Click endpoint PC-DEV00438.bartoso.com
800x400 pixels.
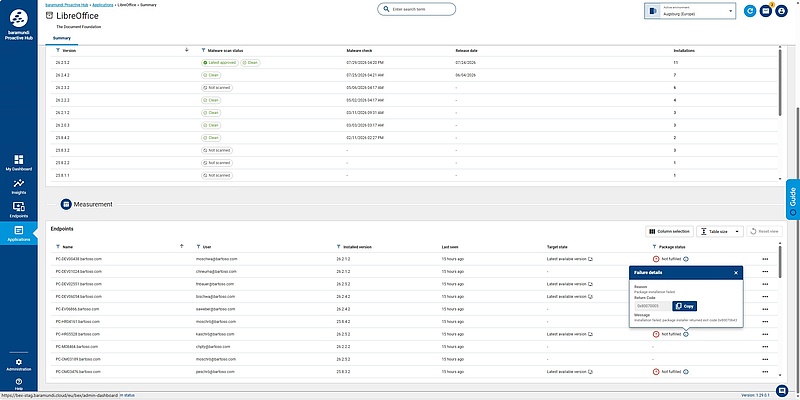[79, 259]
